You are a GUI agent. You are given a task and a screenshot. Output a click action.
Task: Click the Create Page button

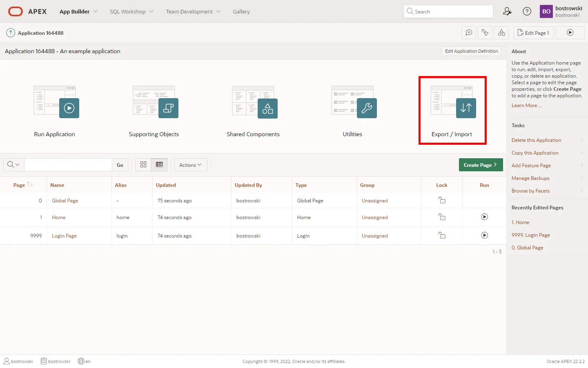pos(480,165)
